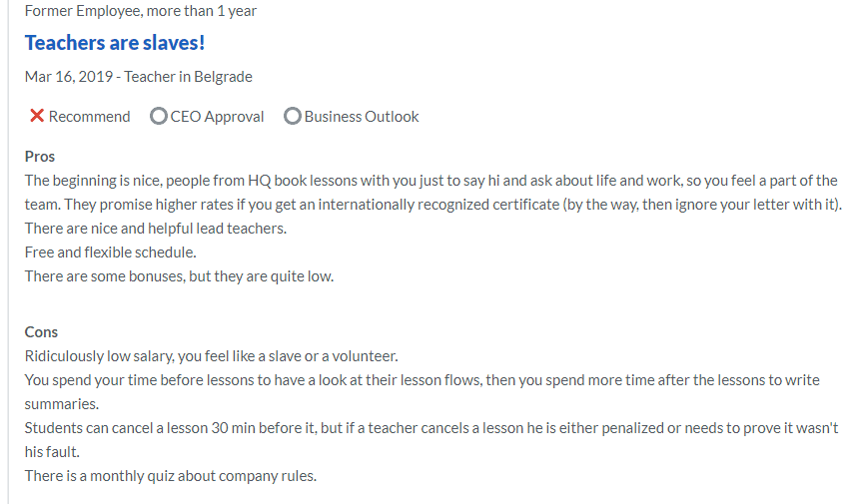
Task: Click the circle icon beside Business Outlook
Action: coord(293,116)
